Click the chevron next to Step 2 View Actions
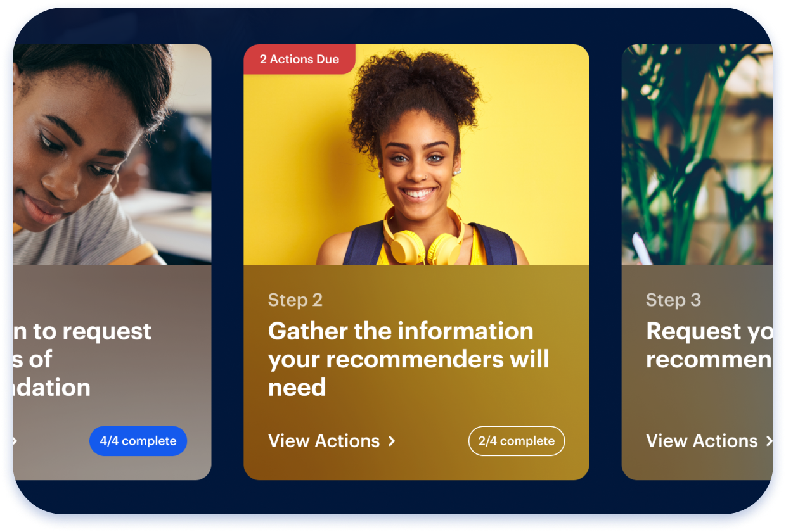Screen dimensions: 786x532 392,441
